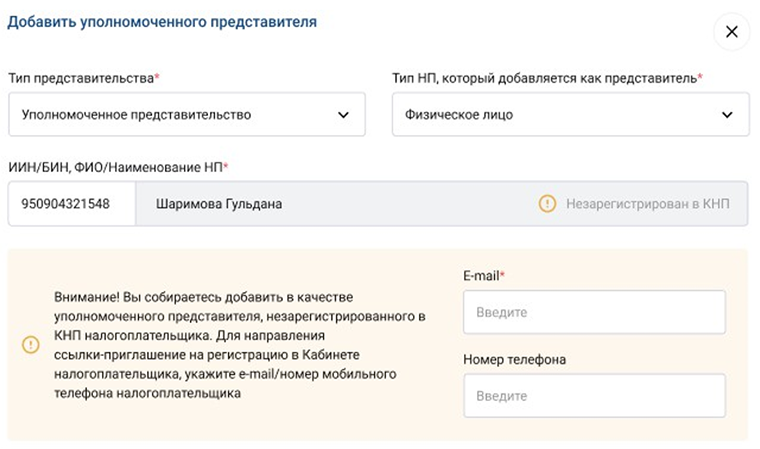Click the warning icon in the orange notice
Image resolution: width=760 pixels, height=449 pixels.
[x=30, y=345]
